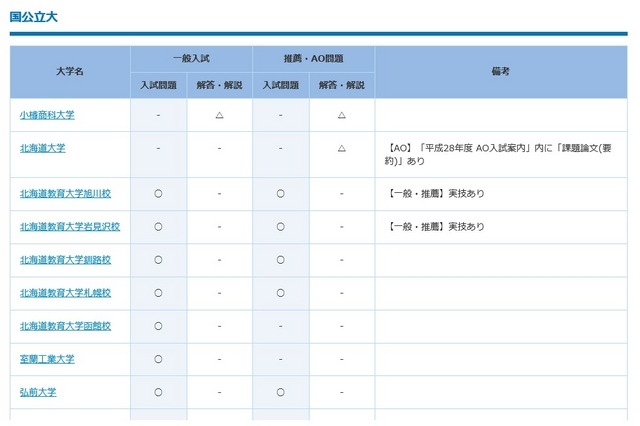Click 岩見沢校 一般入試 入試問題 circle

tap(158, 227)
